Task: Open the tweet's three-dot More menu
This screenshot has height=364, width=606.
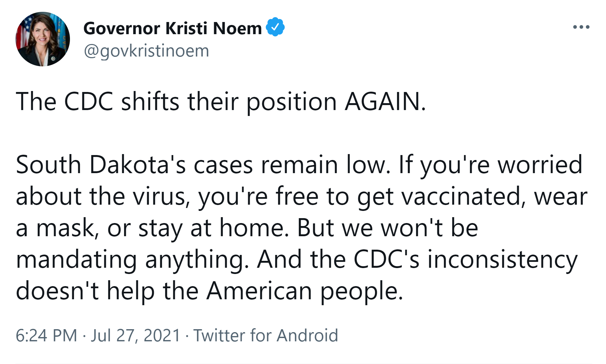Action: [x=581, y=27]
